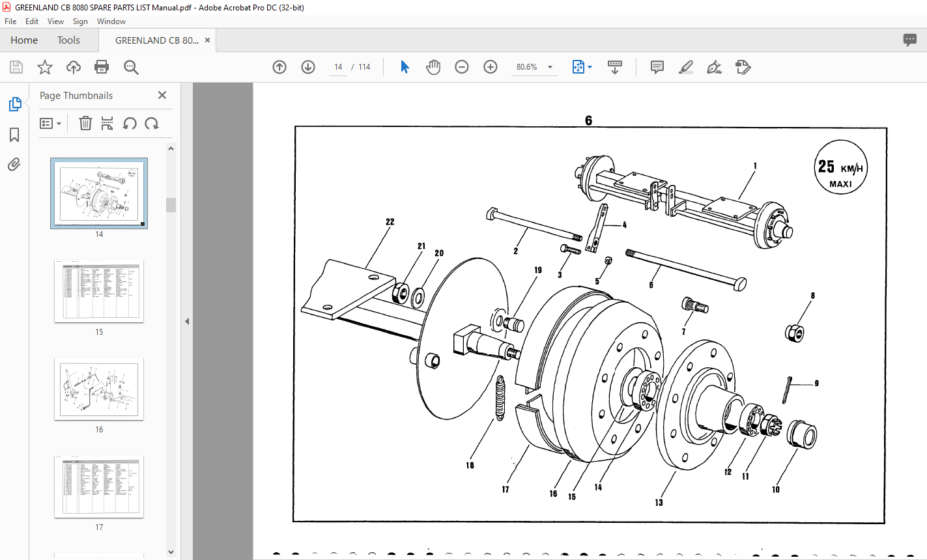The width and height of the screenshot is (927, 560).
Task: Click the total page count 114
Action: (364, 67)
